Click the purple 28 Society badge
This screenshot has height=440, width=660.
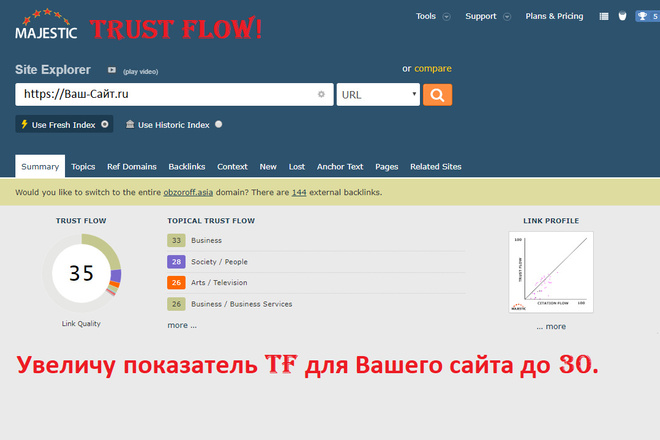coord(176,262)
